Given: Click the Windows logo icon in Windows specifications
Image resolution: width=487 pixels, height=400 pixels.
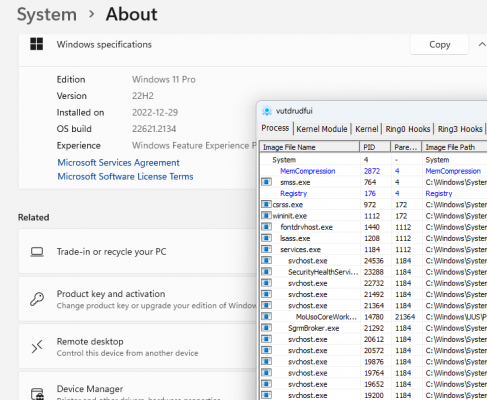Looking at the screenshot, I should coord(37,44).
